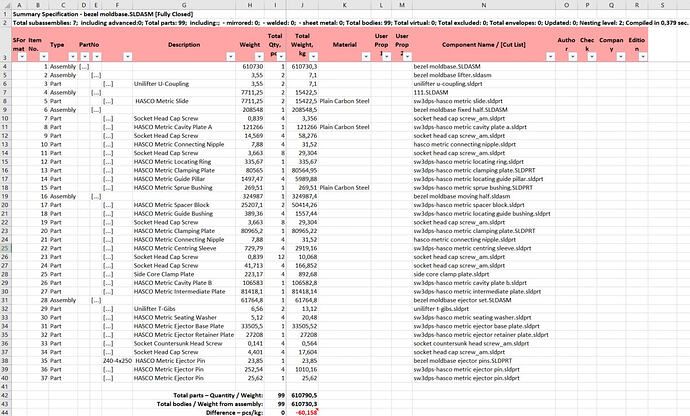
Task: Select column G header
Action: (x=184, y=5)
